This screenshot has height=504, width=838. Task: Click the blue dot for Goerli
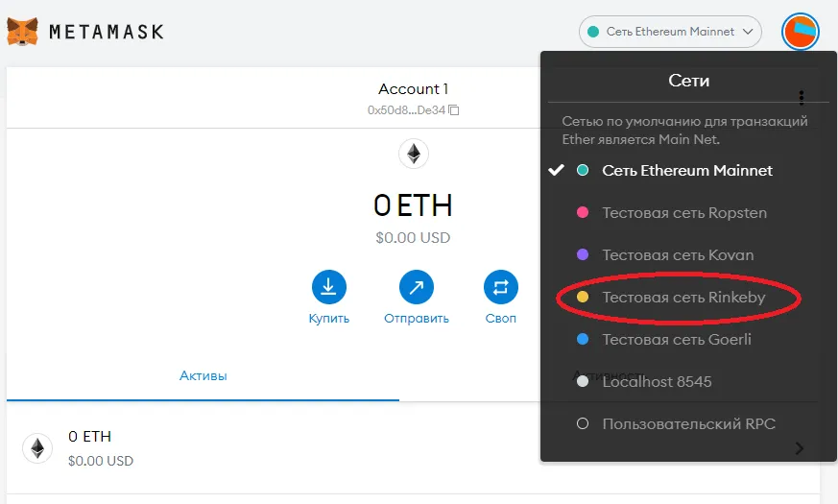coord(583,340)
